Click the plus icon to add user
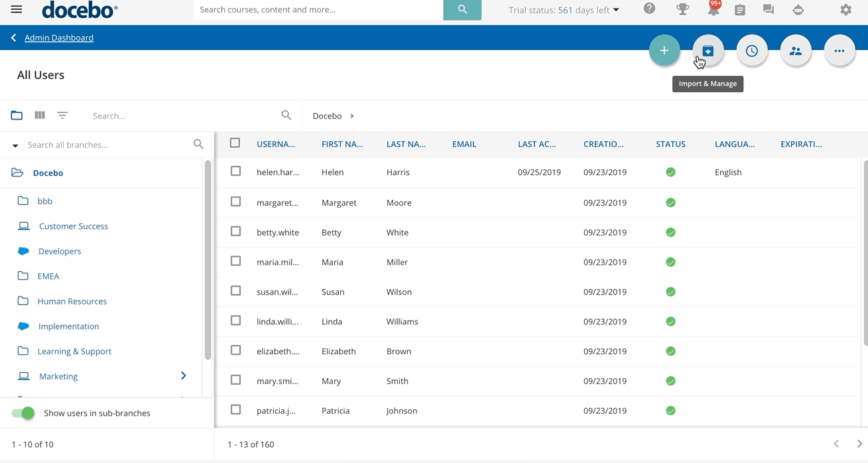This screenshot has height=463, width=868. [664, 51]
